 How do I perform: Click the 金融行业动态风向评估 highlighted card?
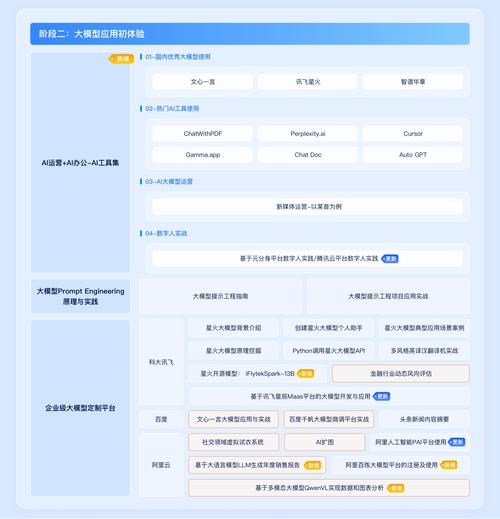[x=401, y=373]
